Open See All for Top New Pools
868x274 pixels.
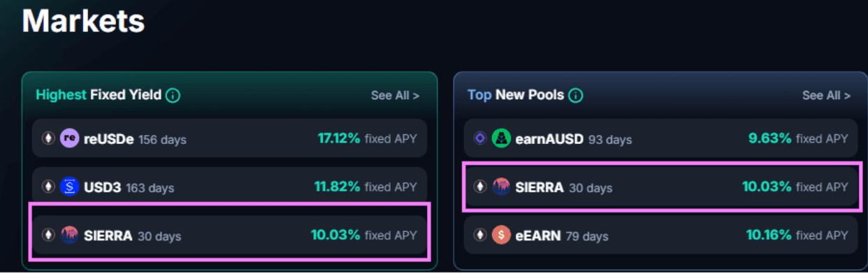pyautogui.click(x=826, y=95)
